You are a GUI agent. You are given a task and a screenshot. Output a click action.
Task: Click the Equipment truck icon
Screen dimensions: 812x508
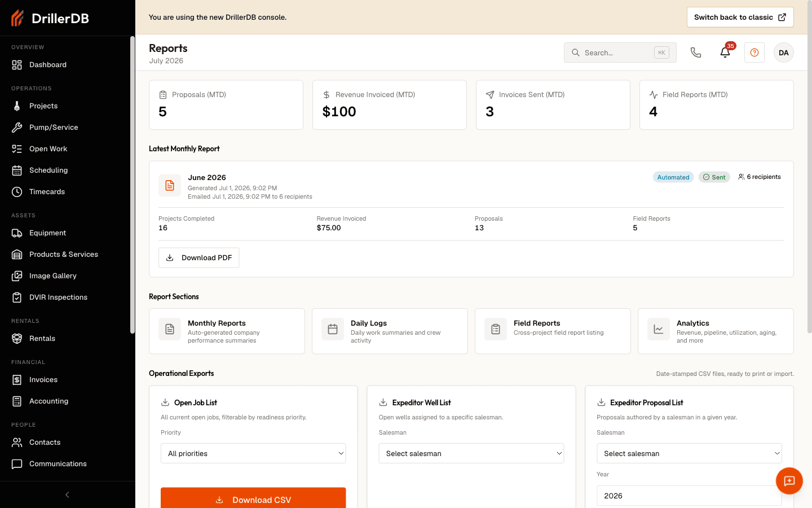click(17, 233)
